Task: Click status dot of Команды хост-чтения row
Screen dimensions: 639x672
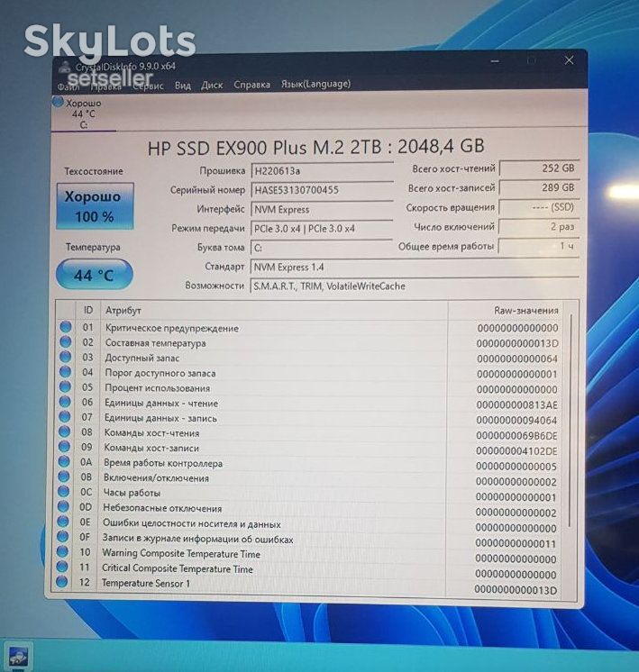Action: (64, 431)
